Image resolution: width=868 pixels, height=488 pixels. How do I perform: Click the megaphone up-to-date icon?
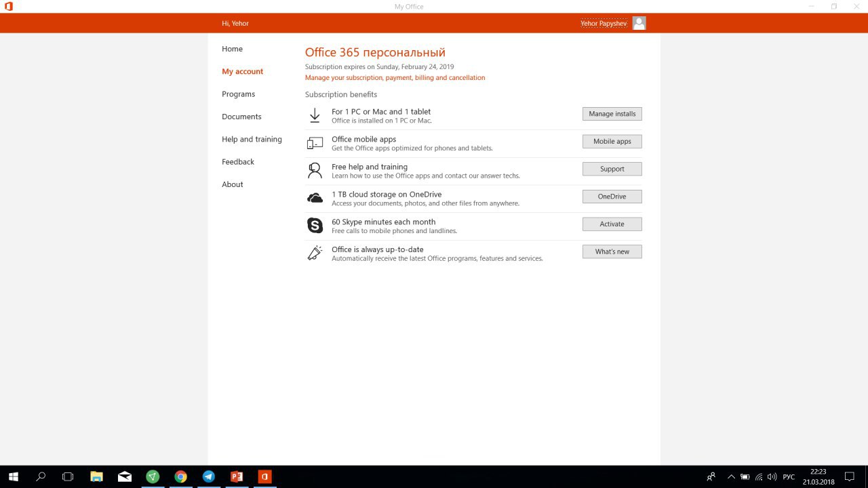point(315,253)
